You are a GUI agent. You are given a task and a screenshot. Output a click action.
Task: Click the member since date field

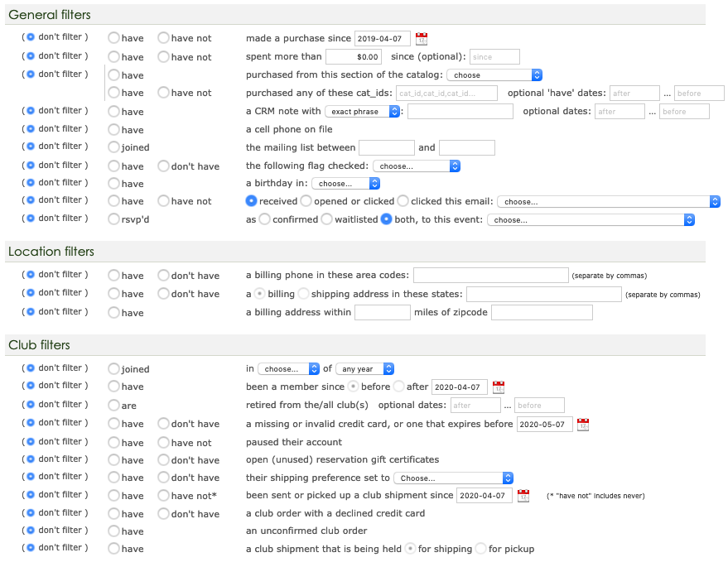[x=460, y=387]
